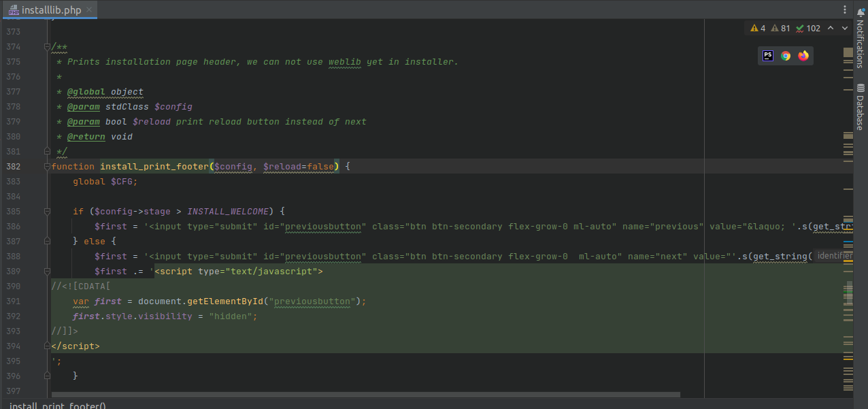Click the "previousbutton" id on line 386
Image resolution: width=868 pixels, height=409 pixels.
(x=323, y=226)
